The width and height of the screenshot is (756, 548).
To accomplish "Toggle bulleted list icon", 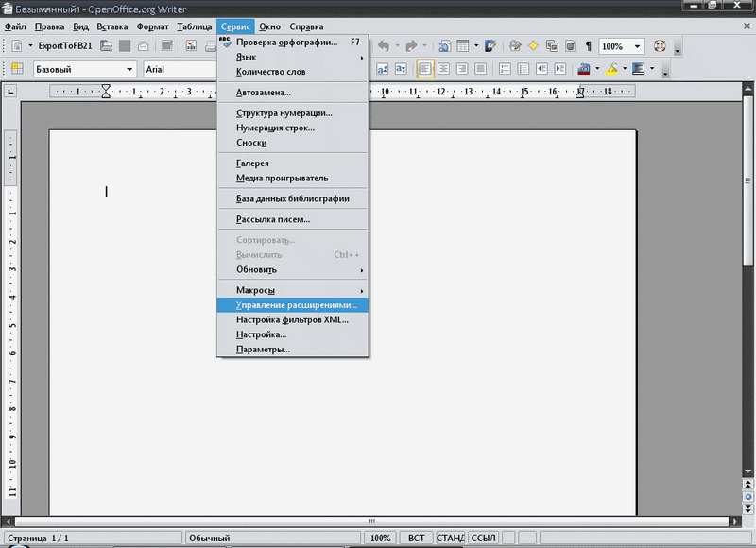I will tap(524, 69).
